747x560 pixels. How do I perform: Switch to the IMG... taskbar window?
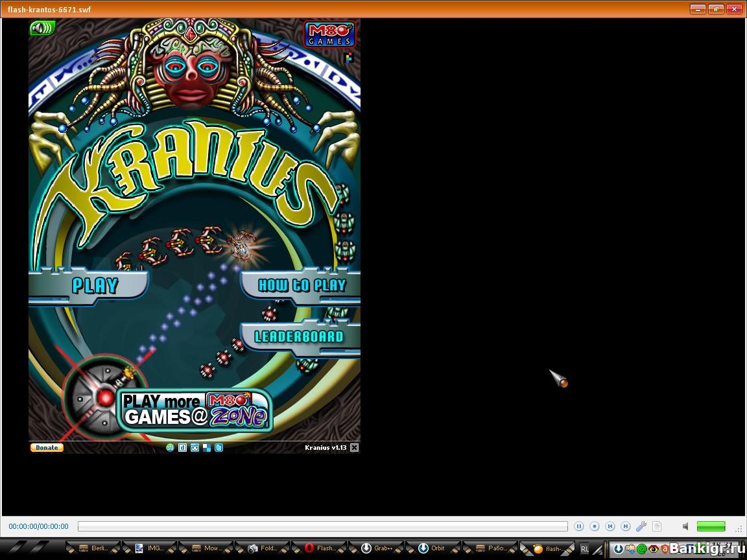150,548
